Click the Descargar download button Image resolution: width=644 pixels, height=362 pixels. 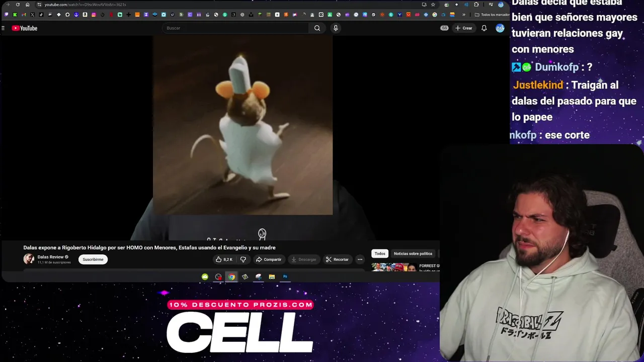[x=303, y=259]
